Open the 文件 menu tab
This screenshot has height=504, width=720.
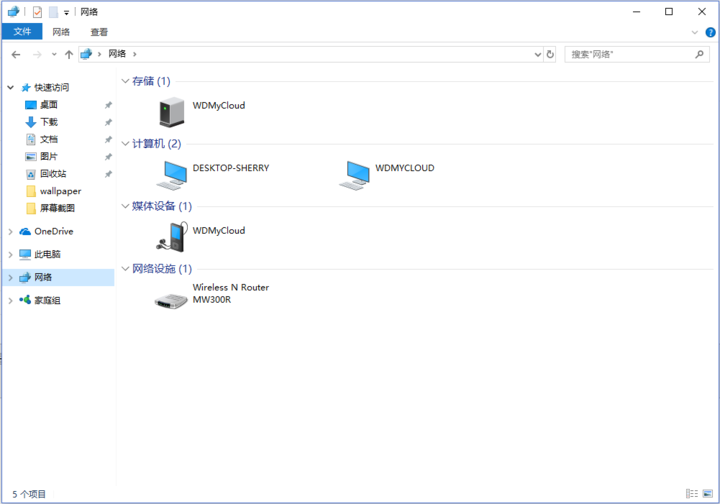point(22,32)
